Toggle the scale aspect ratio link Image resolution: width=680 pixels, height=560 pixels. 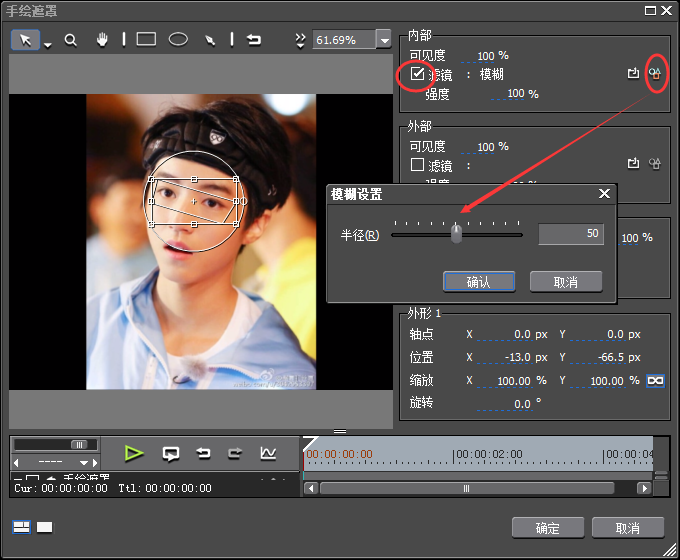655,381
